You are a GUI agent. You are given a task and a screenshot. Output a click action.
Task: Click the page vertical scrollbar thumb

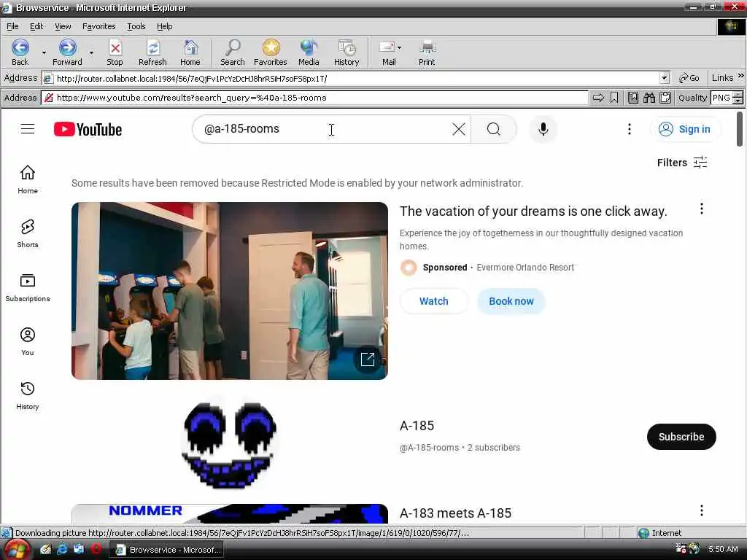740,129
